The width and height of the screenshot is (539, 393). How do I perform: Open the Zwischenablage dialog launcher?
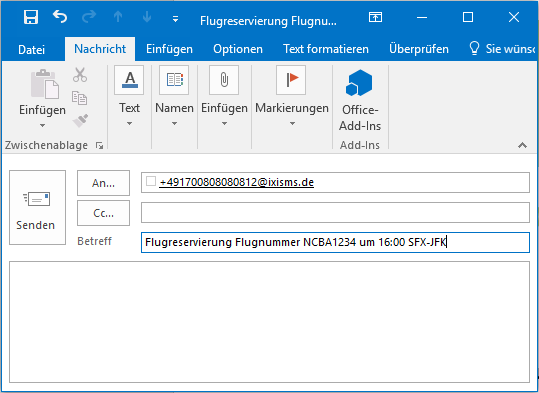99,146
